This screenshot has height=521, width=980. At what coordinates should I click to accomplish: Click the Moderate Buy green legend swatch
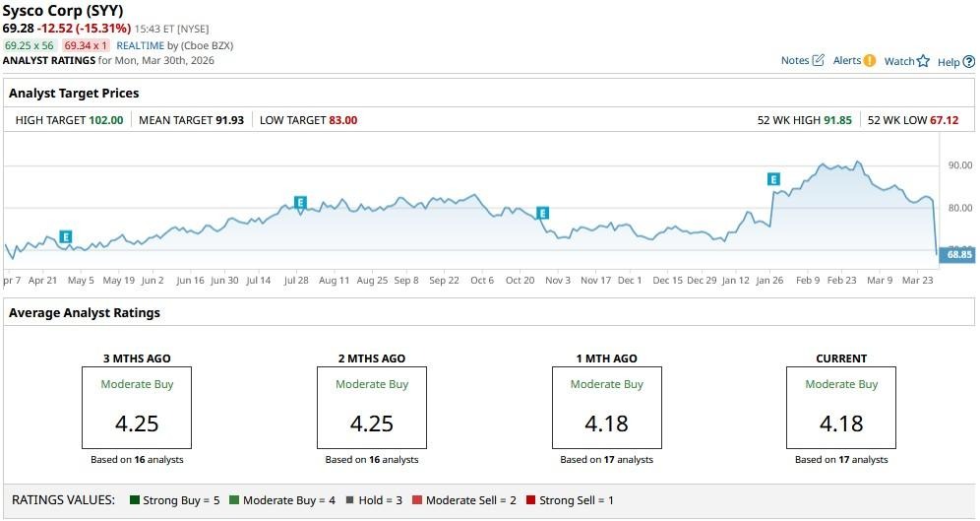coord(234,500)
